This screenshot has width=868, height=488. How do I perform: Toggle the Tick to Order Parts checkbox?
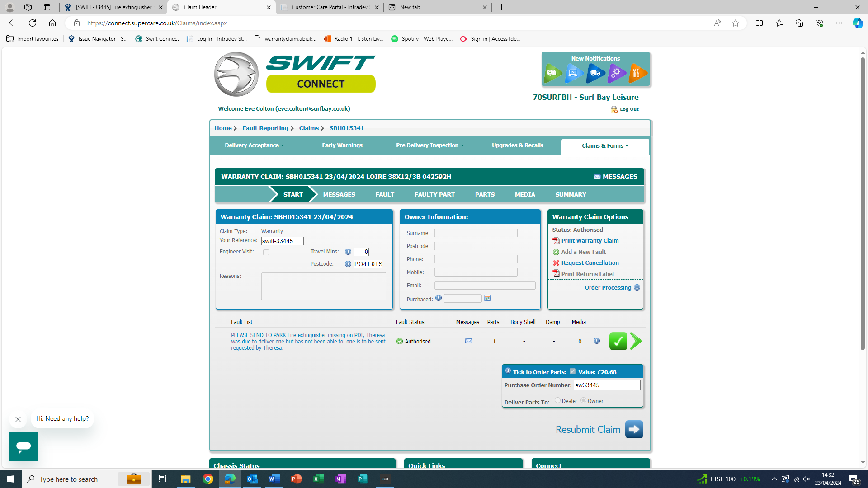572,371
